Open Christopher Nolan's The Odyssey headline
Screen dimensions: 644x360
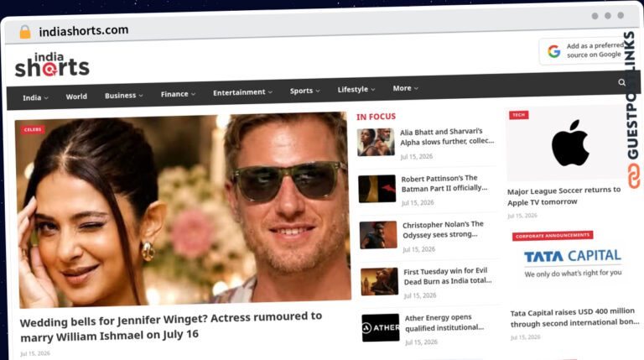pos(443,229)
